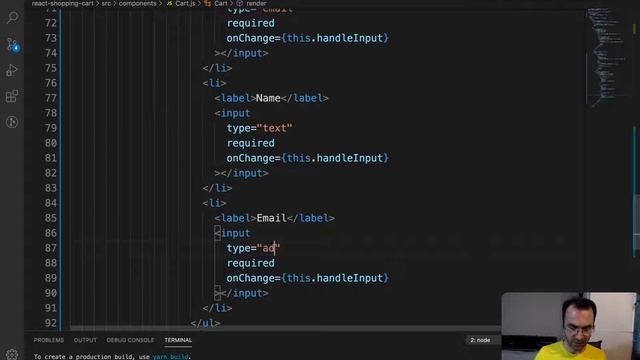The height and width of the screenshot is (360, 640).
Task: Switch to the PROBLEMS panel tab
Action: click(x=49, y=340)
